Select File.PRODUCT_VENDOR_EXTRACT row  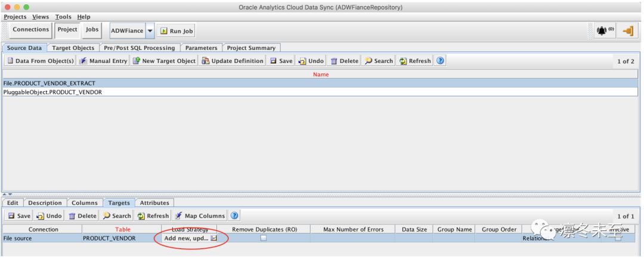[x=321, y=83]
